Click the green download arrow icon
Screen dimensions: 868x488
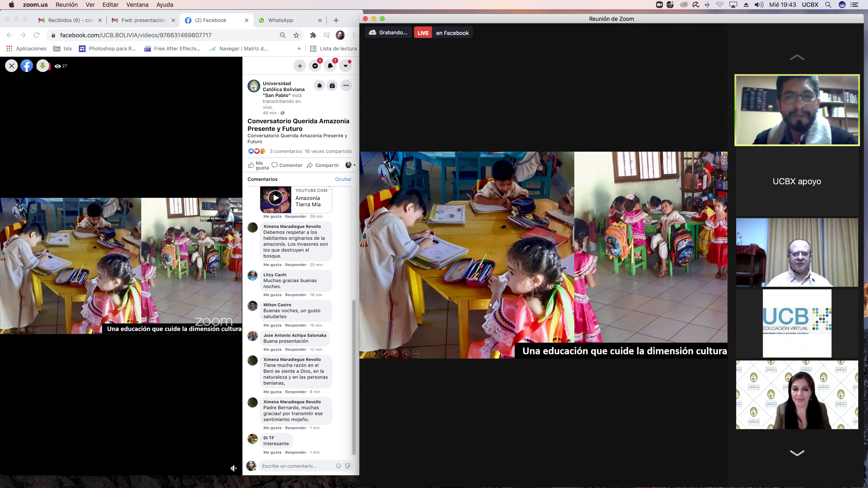[x=43, y=66]
